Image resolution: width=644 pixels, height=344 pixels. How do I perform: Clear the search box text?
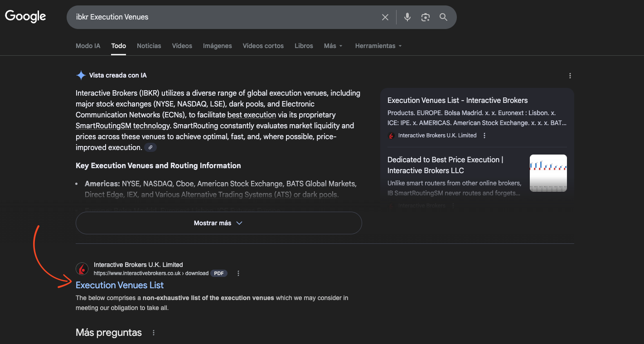coord(385,17)
